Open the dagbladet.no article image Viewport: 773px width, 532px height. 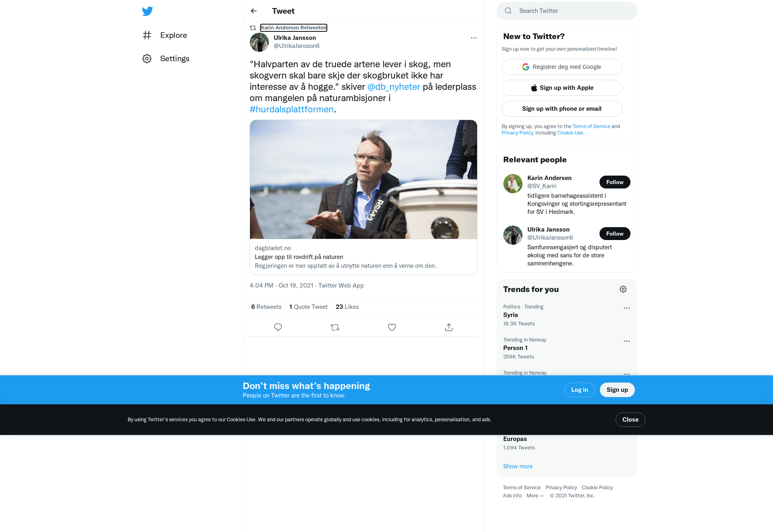tap(364, 179)
